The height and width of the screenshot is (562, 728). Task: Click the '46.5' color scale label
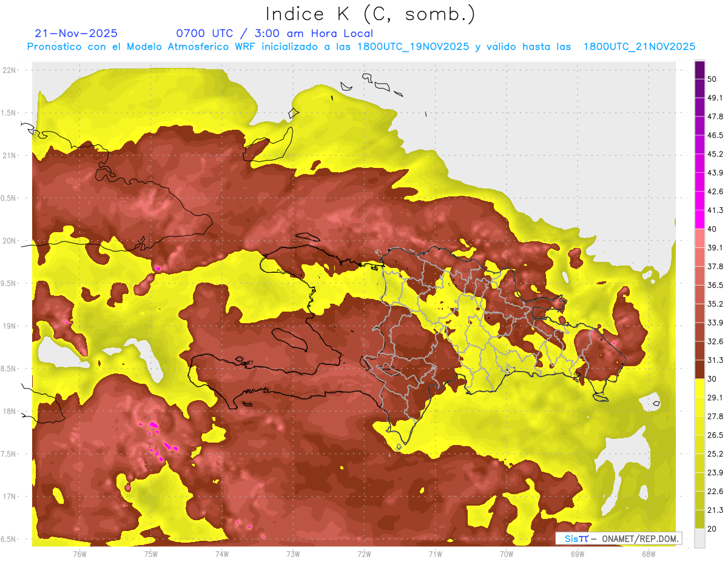coord(715,135)
